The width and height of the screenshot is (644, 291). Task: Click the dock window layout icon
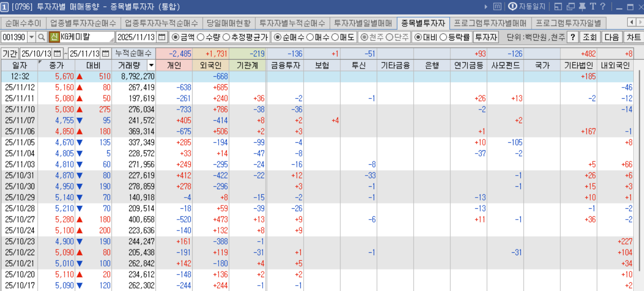[x=557, y=7]
